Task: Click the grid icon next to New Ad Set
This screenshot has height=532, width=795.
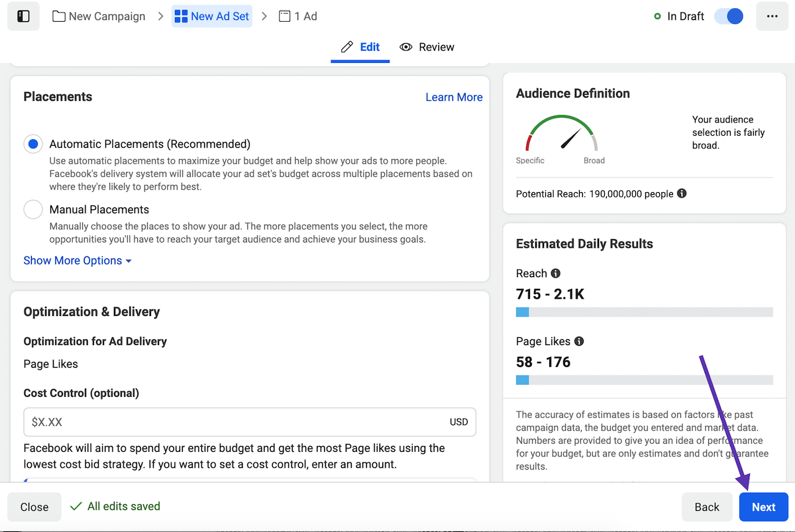Action: click(180, 16)
